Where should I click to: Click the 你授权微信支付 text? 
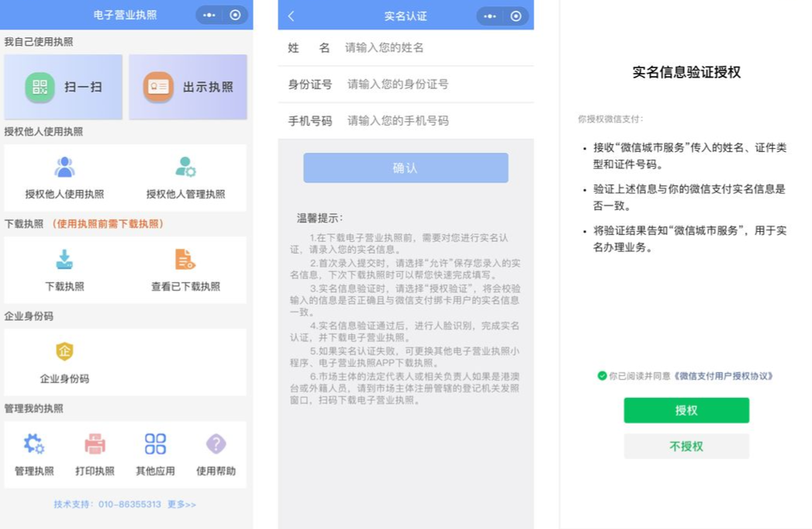click(610, 119)
